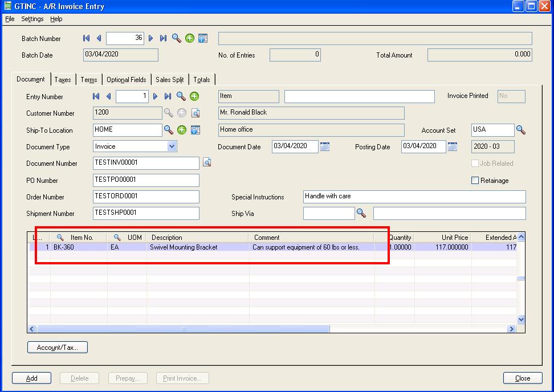Go to next entry number arrow
This screenshot has width=554, height=392.
tap(155, 96)
